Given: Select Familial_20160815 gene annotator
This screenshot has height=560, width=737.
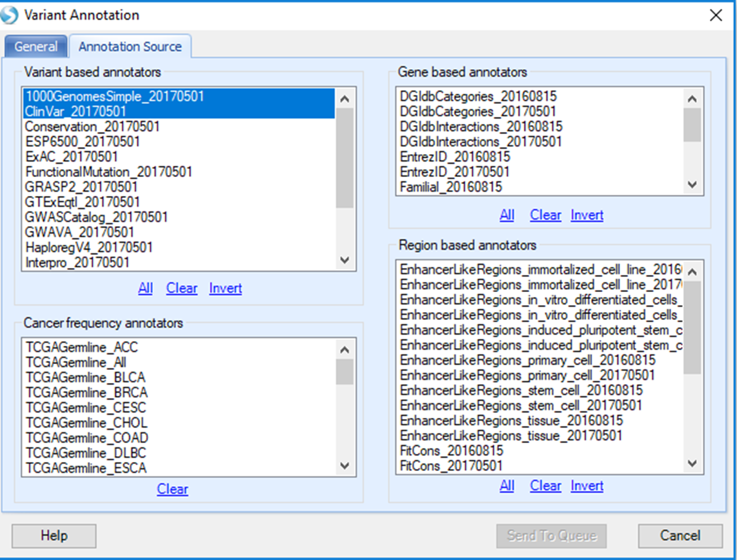Looking at the screenshot, I should tap(540, 187).
